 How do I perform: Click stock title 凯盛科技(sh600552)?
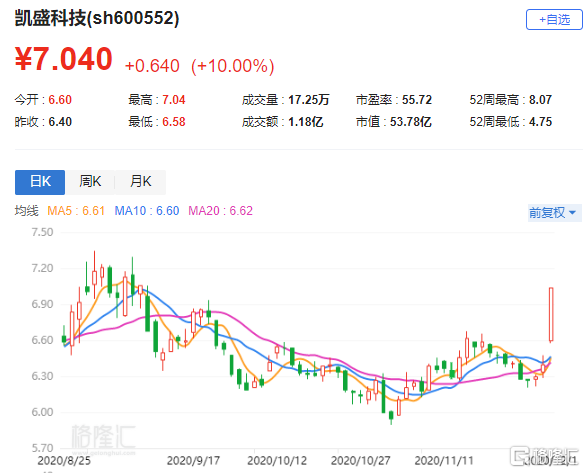(x=97, y=18)
